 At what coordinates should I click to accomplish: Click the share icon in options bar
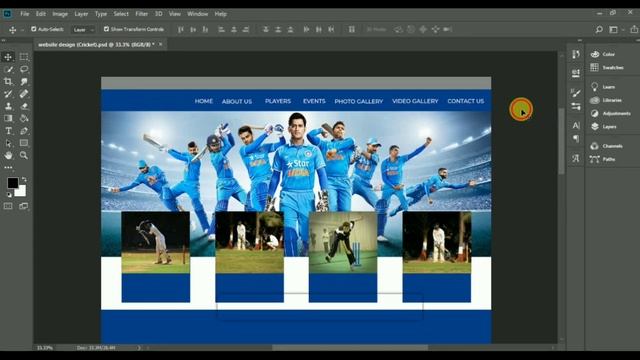[x=633, y=29]
